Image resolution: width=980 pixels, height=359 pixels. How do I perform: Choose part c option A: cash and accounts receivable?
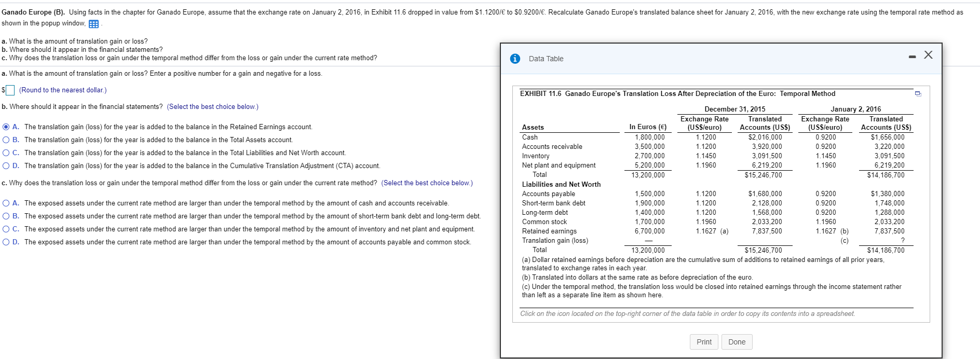[6, 203]
